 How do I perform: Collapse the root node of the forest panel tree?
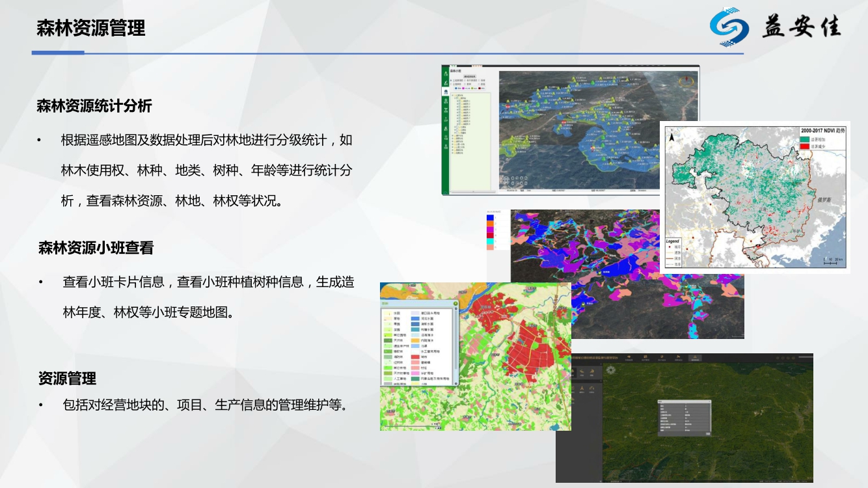click(452, 95)
